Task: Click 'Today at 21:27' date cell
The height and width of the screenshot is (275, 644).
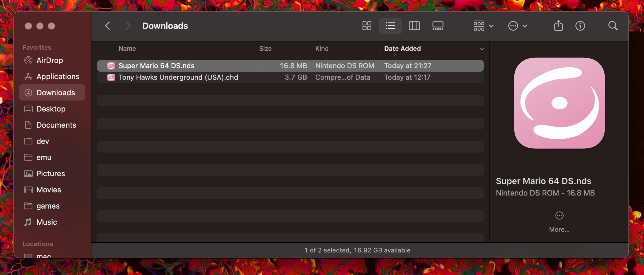Action: [408, 66]
